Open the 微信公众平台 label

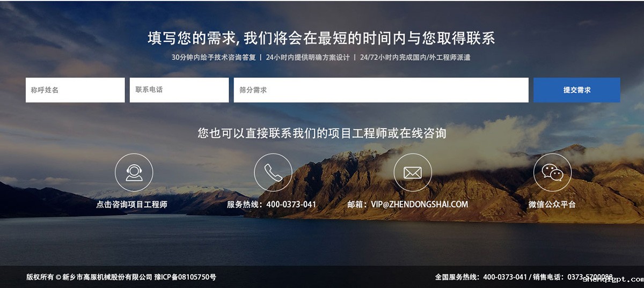click(x=552, y=204)
